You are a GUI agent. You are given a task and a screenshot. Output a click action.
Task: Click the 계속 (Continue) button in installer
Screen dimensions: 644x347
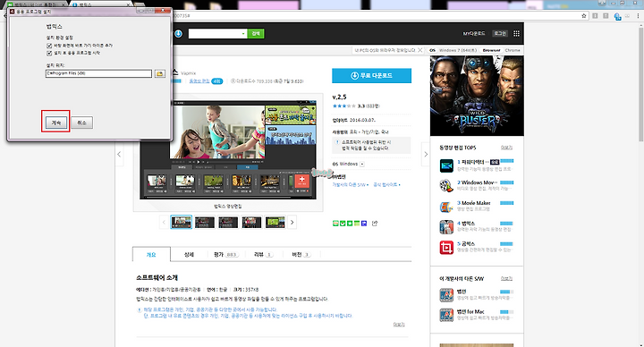click(55, 123)
